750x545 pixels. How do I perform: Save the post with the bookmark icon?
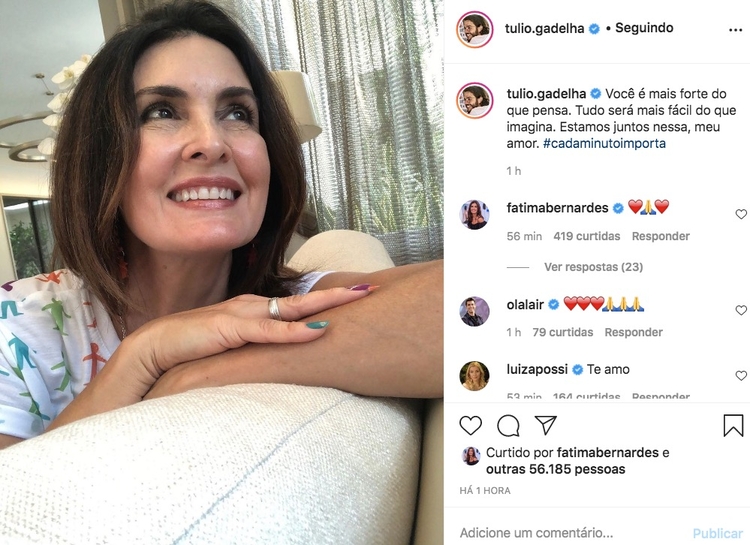click(x=733, y=425)
